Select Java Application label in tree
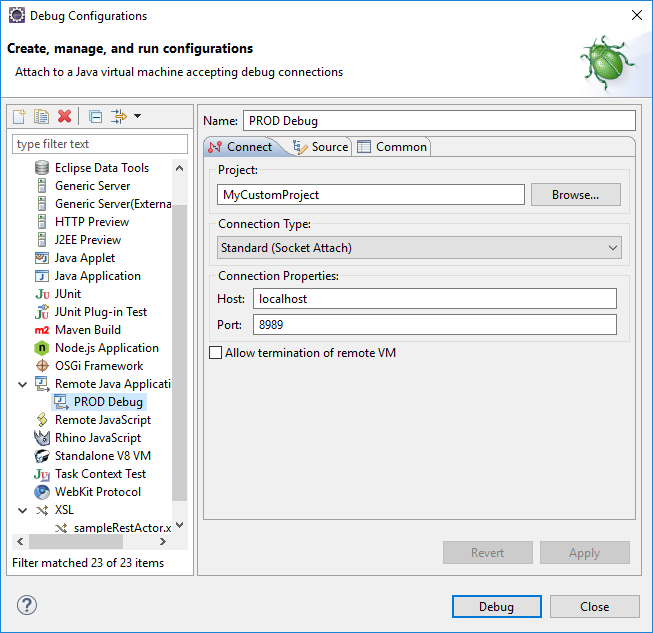 pyautogui.click(x=98, y=276)
